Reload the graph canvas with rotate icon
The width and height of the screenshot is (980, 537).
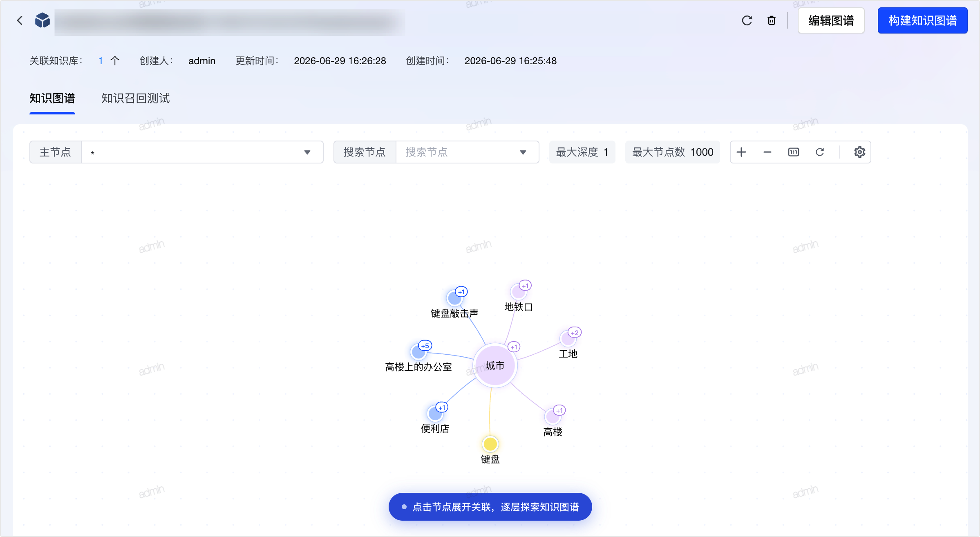point(819,152)
